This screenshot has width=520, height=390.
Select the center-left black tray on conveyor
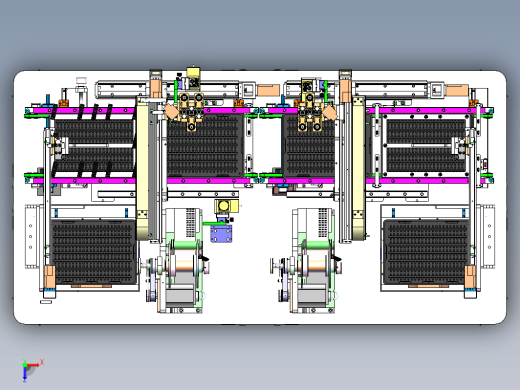click(205, 146)
